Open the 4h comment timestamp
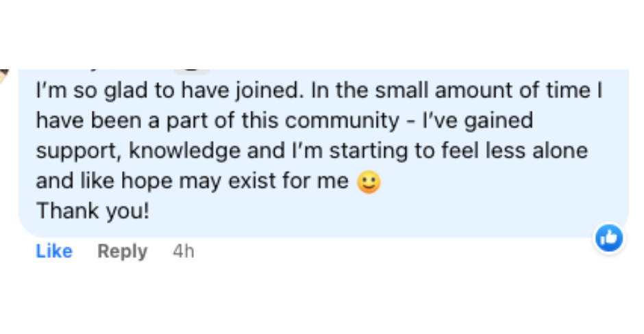 (184, 251)
